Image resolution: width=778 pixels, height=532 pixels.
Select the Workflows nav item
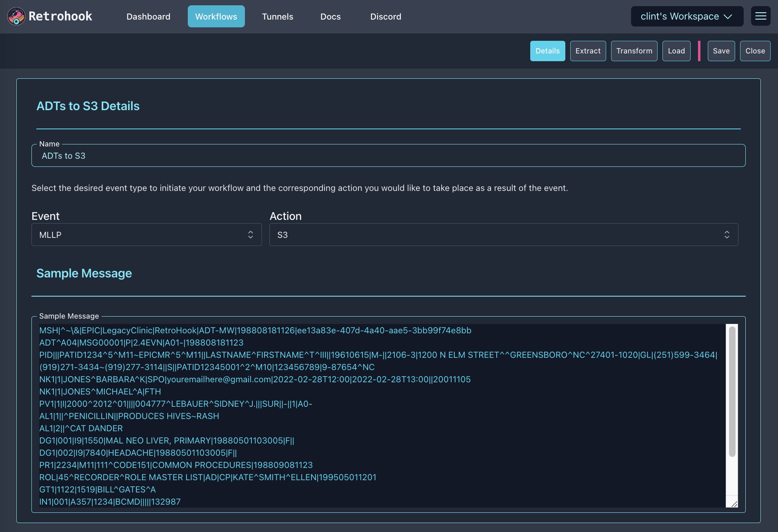point(216,16)
